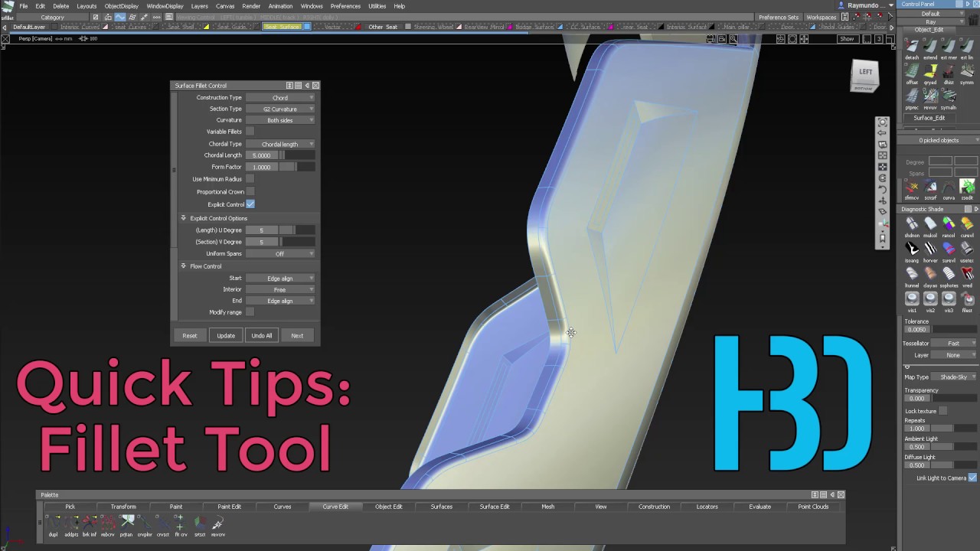Open the Interior Free dropdown
Viewport: 980px width, 551px height.
pos(280,289)
